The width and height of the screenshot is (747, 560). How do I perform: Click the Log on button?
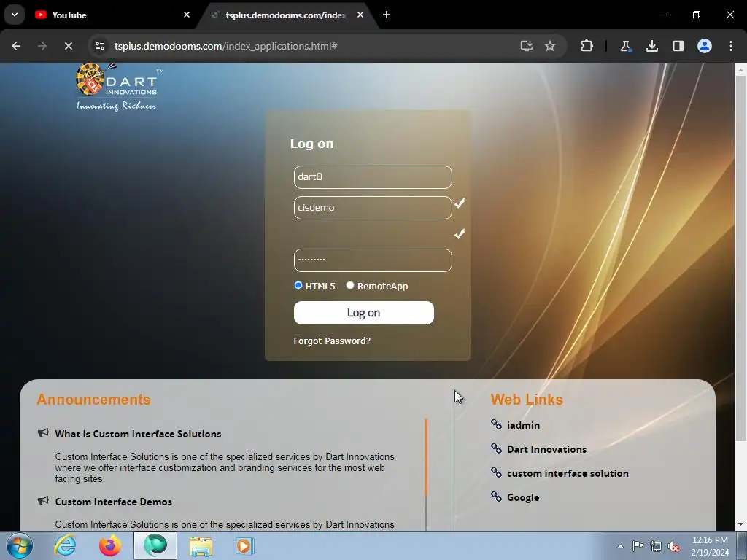[x=363, y=313]
